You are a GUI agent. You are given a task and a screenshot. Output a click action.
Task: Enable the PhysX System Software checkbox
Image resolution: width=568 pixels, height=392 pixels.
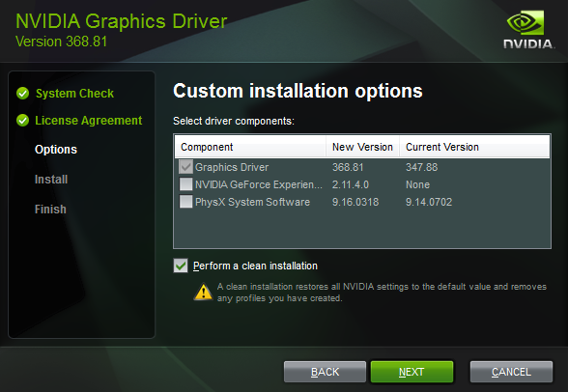point(185,202)
